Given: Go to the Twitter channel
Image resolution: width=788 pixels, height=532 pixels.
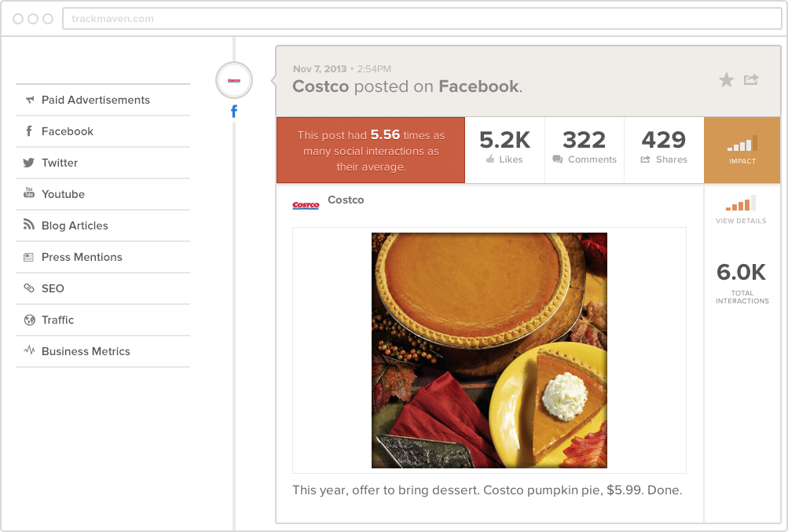Looking at the screenshot, I should click(103, 163).
